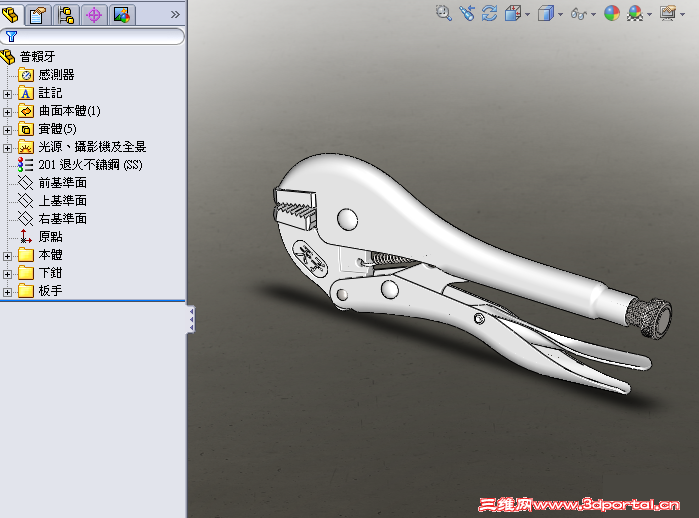Click the 原點 origin icon

tap(25, 236)
